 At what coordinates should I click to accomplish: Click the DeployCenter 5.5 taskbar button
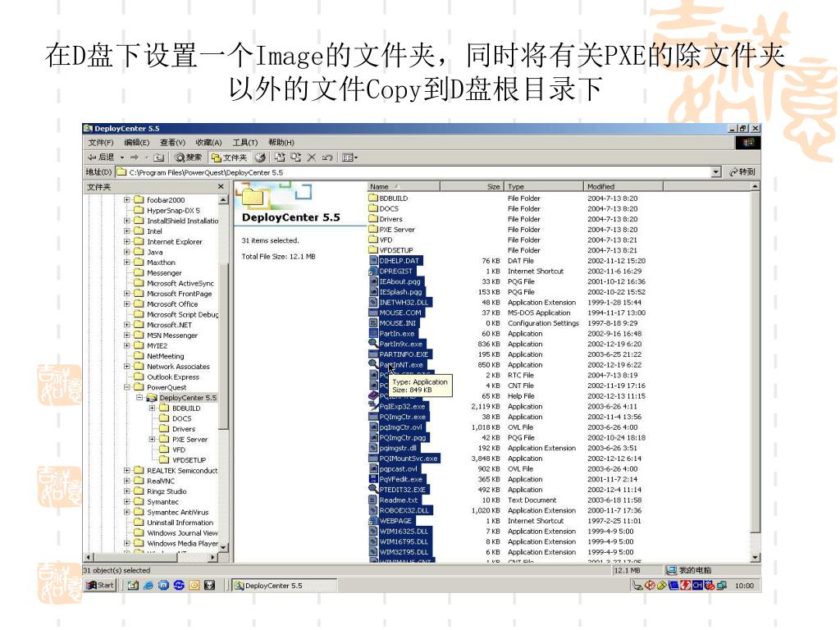point(285,586)
